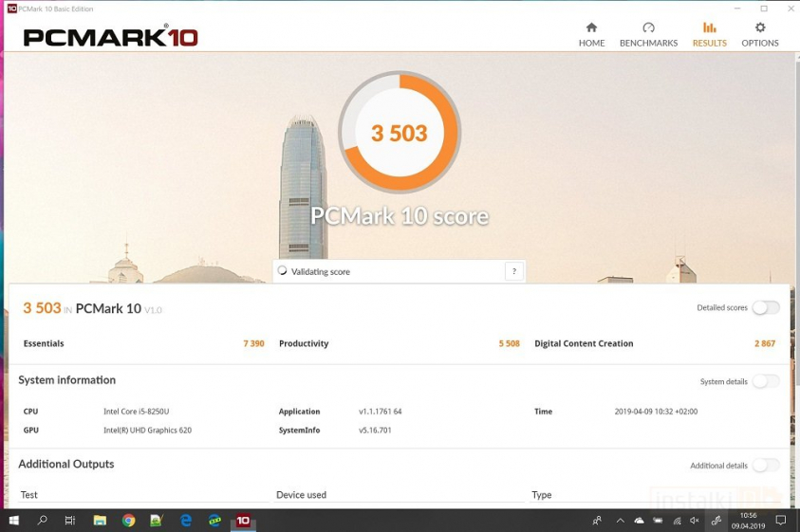Screen dimensions: 800x532
Task: Open the People icon in system tray
Action: coord(597,521)
